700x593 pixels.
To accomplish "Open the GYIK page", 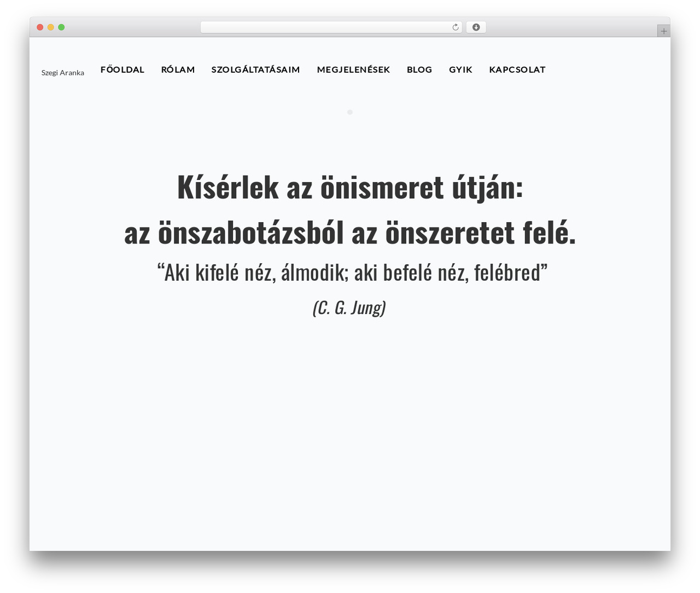I will pos(460,69).
